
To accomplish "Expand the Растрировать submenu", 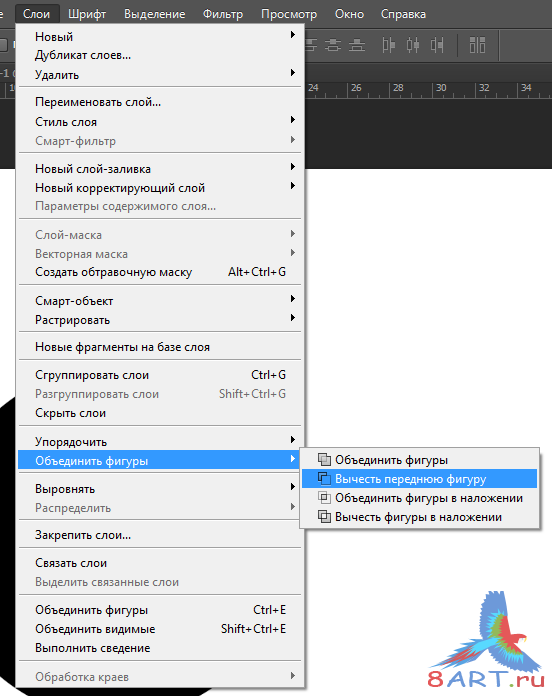I will 160,320.
